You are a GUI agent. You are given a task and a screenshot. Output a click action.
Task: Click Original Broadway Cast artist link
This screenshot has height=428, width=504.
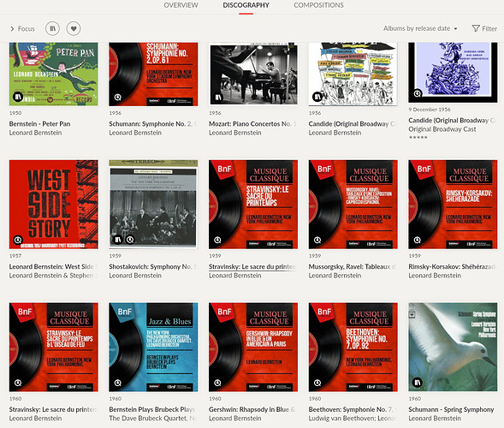[442, 129]
